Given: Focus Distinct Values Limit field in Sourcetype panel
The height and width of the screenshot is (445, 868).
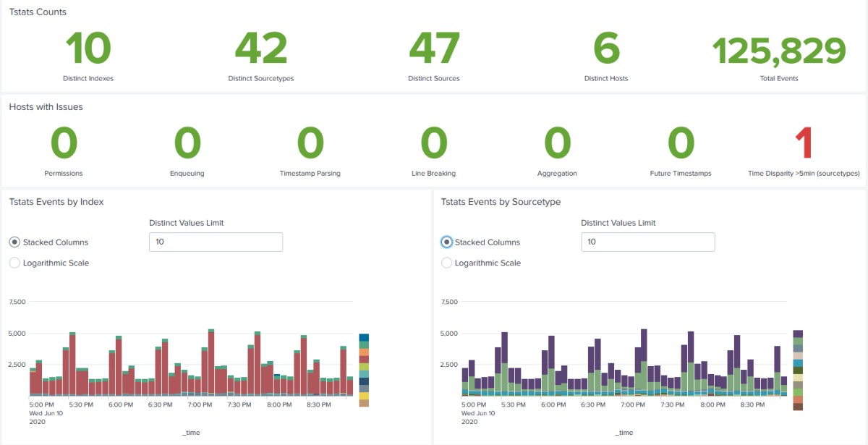Looking at the screenshot, I should [x=647, y=242].
